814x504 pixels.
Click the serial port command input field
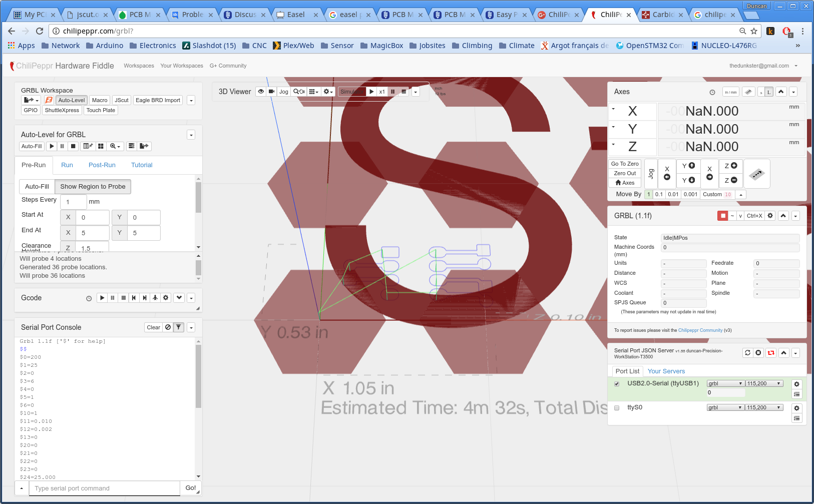pyautogui.click(x=105, y=488)
